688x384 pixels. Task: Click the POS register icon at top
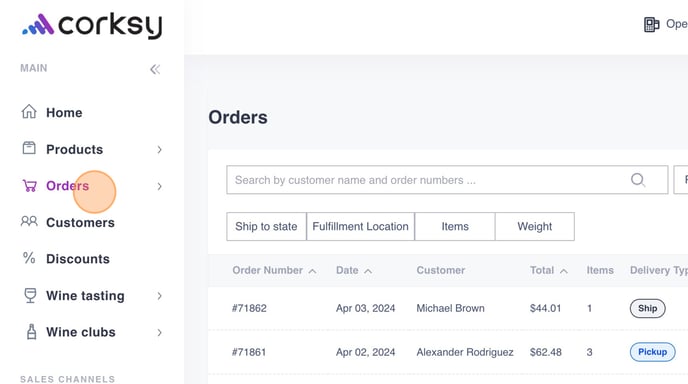tap(652, 25)
